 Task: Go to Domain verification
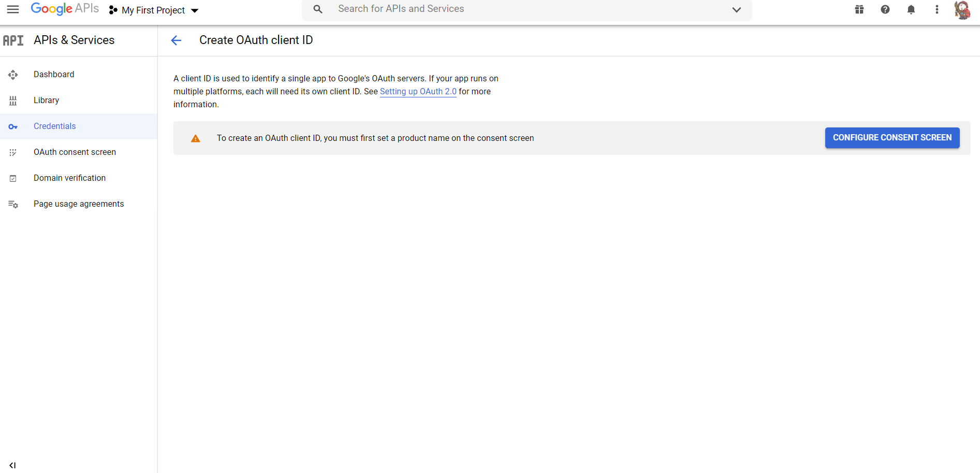pos(69,178)
